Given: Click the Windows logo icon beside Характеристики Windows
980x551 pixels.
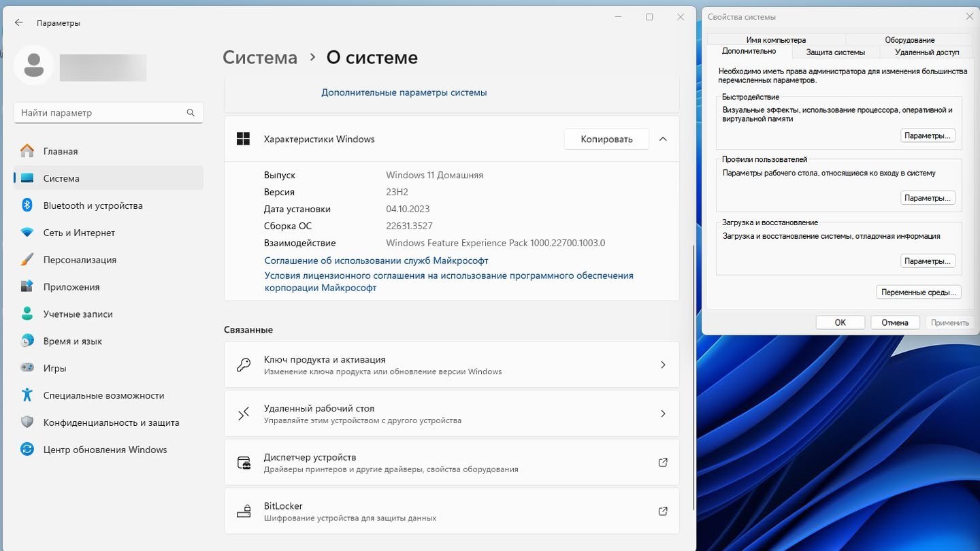Looking at the screenshot, I should [x=243, y=139].
